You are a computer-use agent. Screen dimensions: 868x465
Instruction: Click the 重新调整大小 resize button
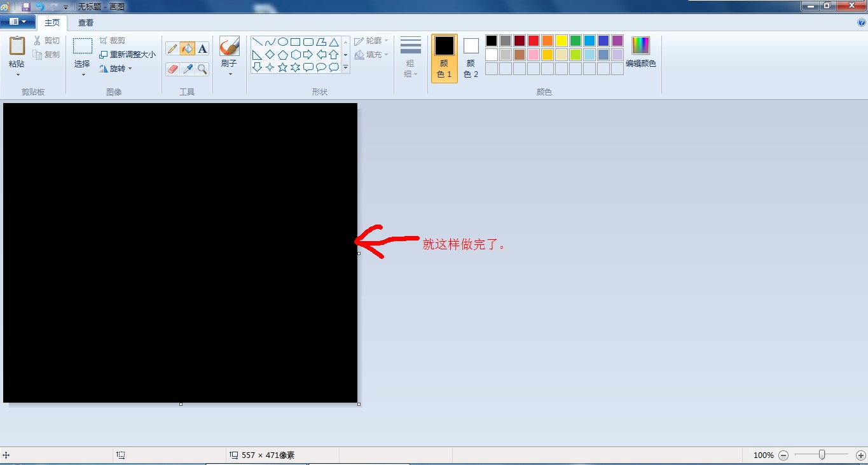(127, 55)
